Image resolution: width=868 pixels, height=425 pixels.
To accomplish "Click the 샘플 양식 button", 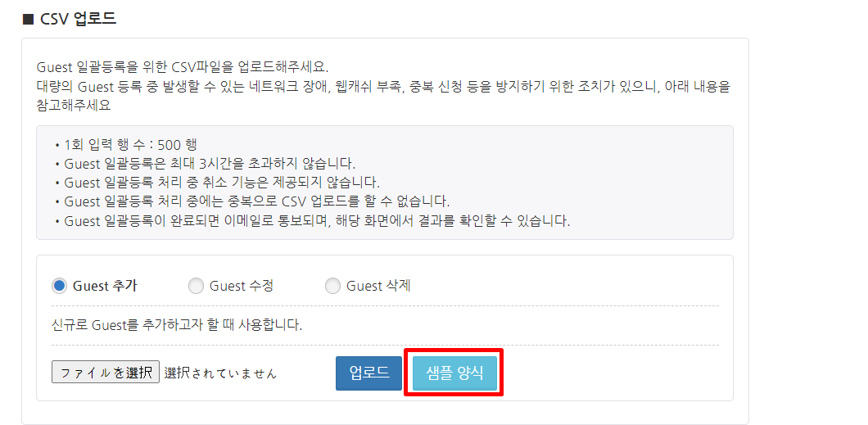I will click(x=454, y=373).
